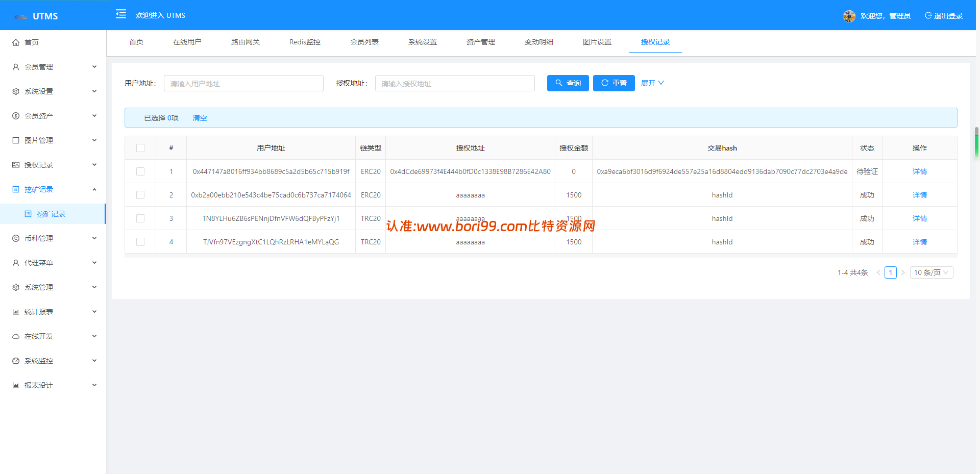This screenshot has width=980, height=474.
Task: Click 清空 to clear selection
Action: [200, 118]
